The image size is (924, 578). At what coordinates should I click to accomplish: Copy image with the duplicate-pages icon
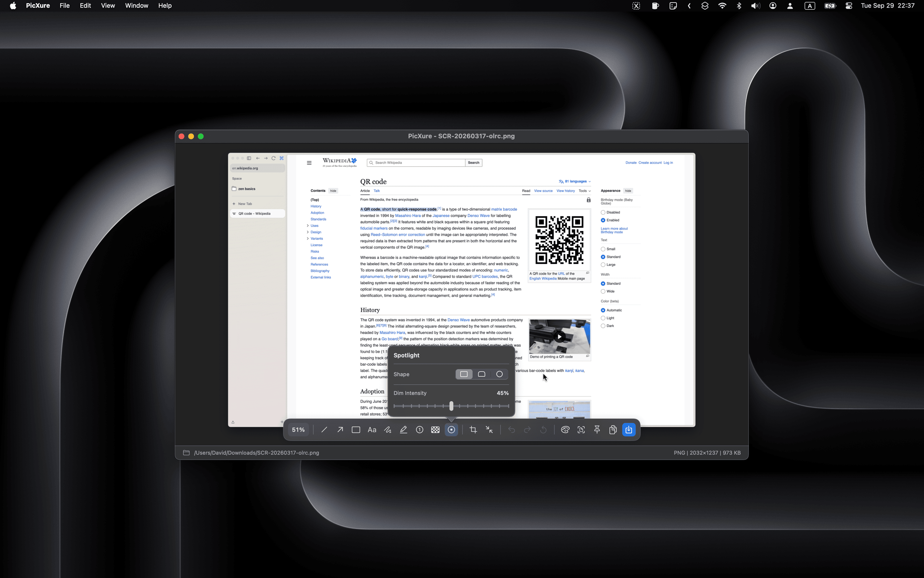613,430
